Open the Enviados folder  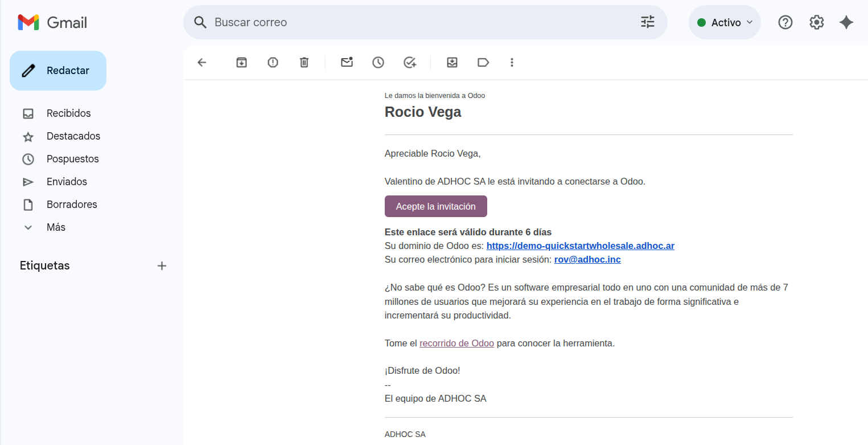(67, 182)
